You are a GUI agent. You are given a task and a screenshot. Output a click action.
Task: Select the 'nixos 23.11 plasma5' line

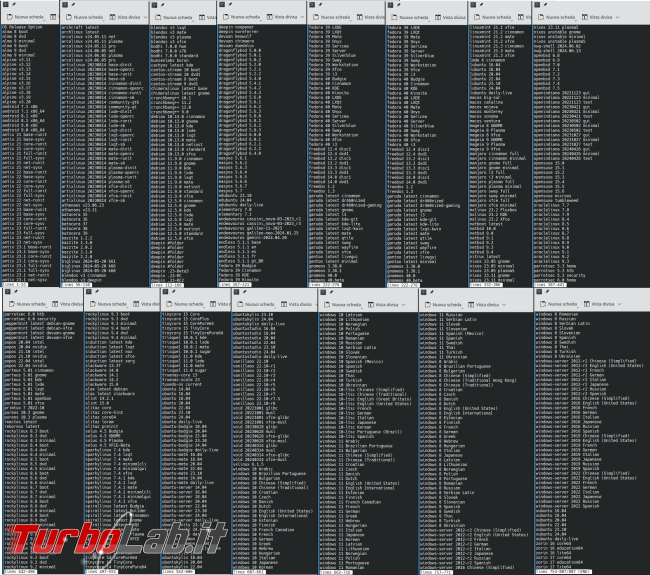point(556,27)
